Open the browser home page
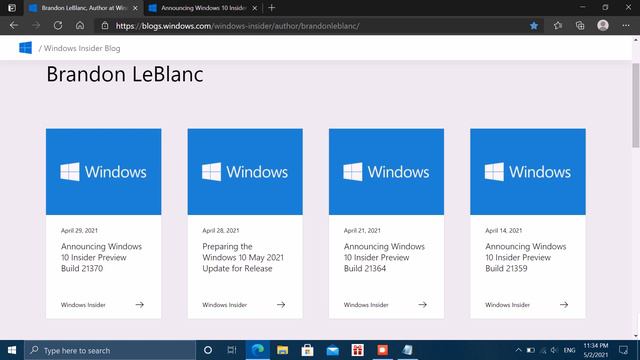Screen dimensions: 640x360 pyautogui.click(x=80, y=26)
